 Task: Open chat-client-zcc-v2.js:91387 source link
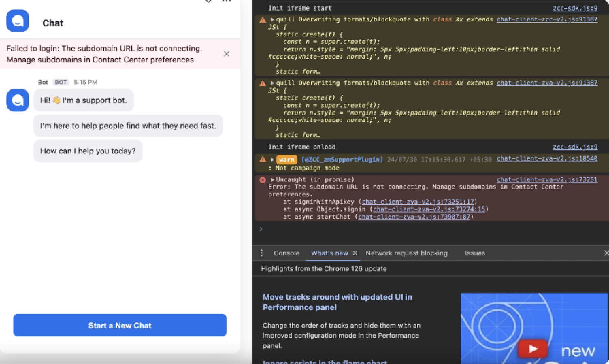pos(547,19)
